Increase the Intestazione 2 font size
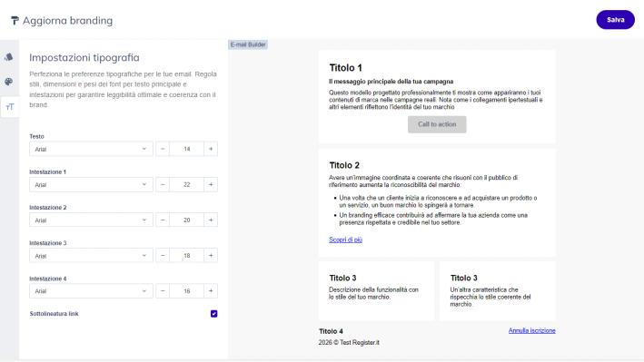This screenshot has width=644, height=362. (211, 220)
